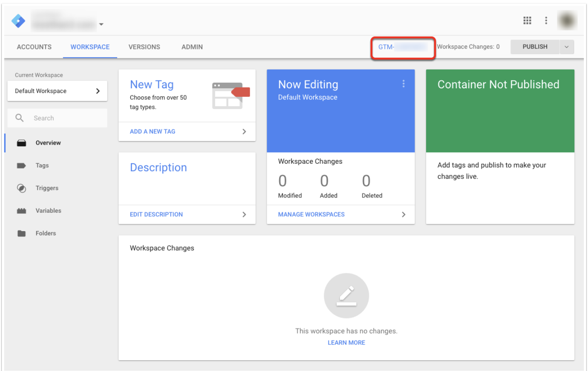This screenshot has width=588, height=371.
Task: Click the search magnifier icon
Action: 19,118
